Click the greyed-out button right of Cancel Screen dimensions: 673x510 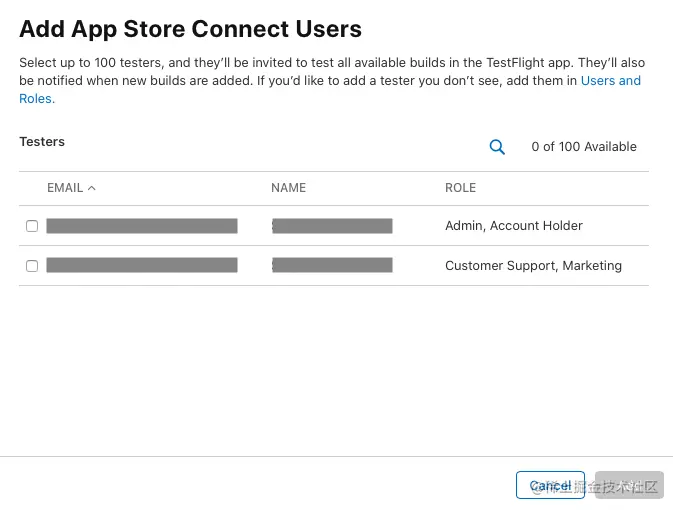click(629, 485)
